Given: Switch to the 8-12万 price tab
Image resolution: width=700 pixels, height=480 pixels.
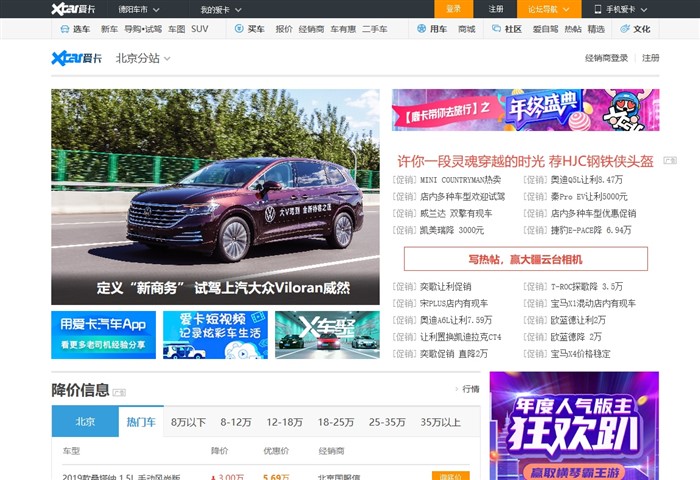Looking at the screenshot, I should tap(236, 422).
